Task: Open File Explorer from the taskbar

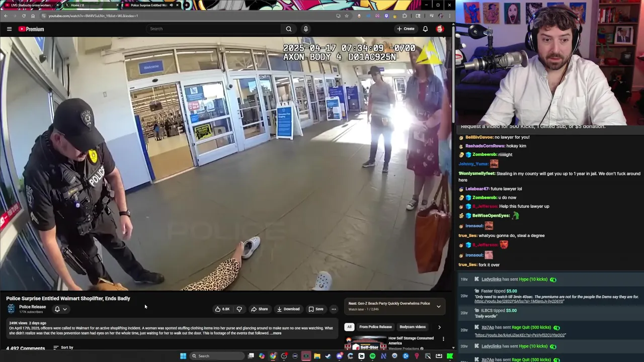Action: pyautogui.click(x=317, y=356)
